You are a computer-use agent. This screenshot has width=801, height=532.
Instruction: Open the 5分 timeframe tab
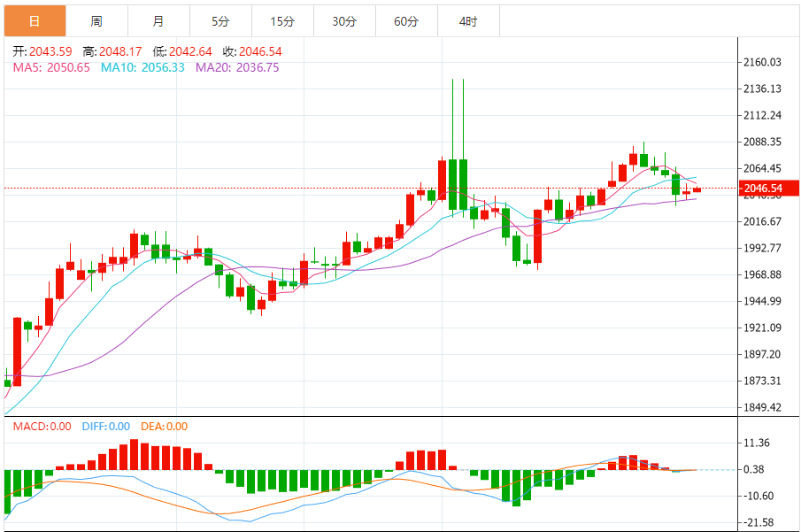click(220, 21)
